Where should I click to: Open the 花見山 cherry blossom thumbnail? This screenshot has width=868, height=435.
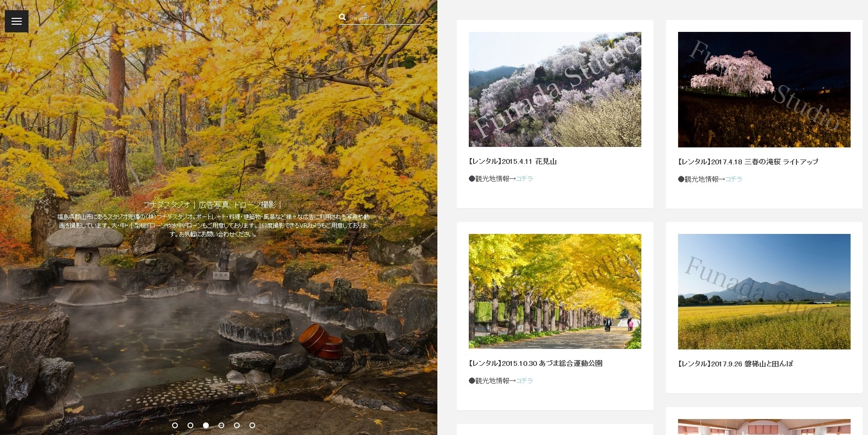click(x=555, y=89)
